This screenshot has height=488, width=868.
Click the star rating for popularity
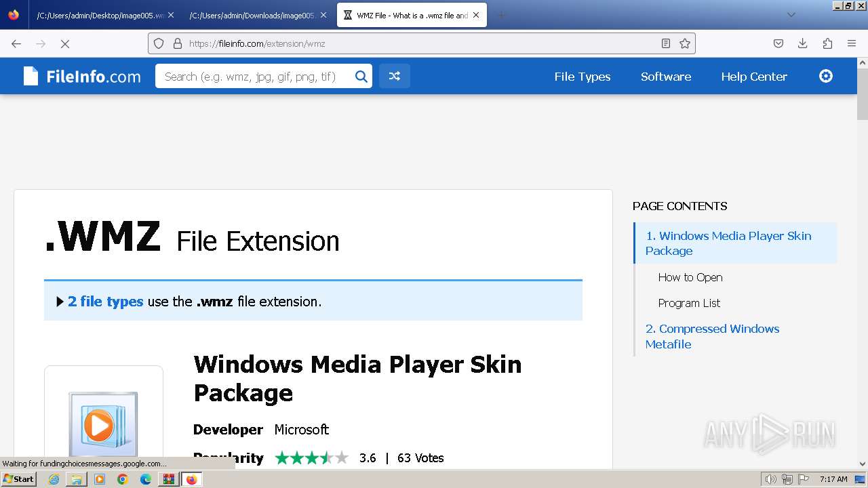[312, 458]
